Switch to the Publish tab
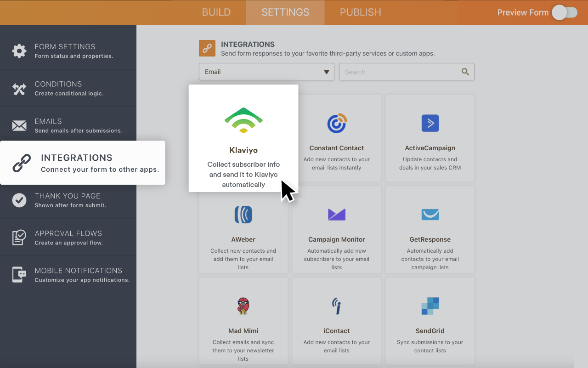The height and width of the screenshot is (368, 588). [x=360, y=12]
